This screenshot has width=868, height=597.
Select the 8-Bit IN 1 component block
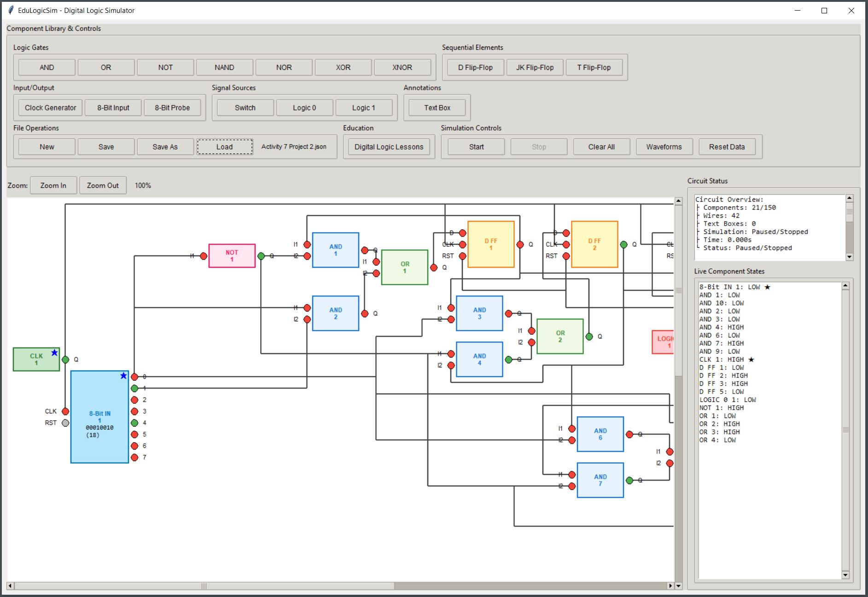click(x=99, y=417)
